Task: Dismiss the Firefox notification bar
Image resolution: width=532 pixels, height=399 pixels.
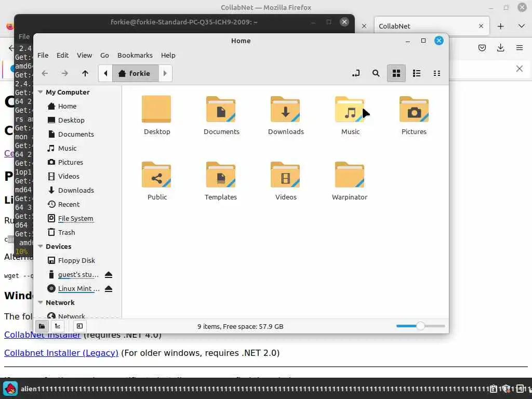Action: coord(520,69)
